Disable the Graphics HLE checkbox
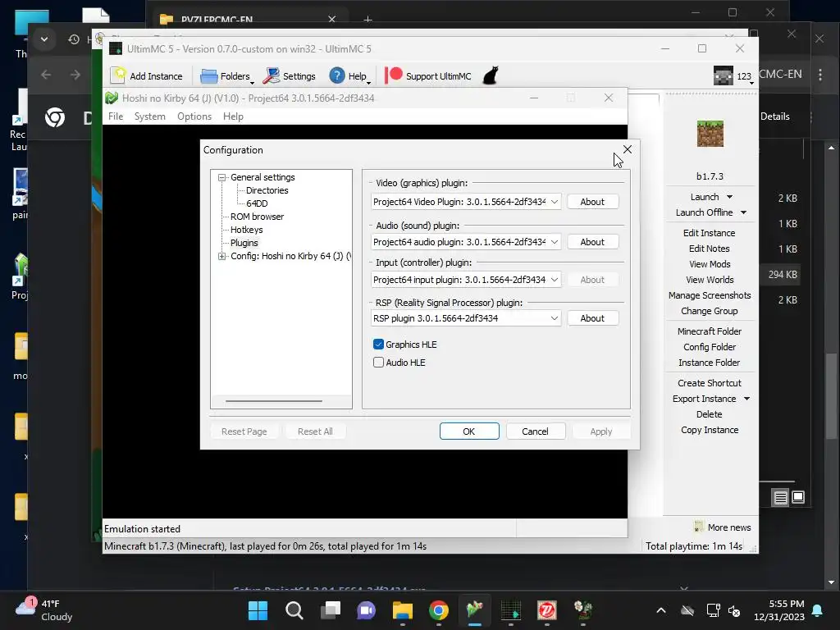Screen dimensions: 840x630 378,345
